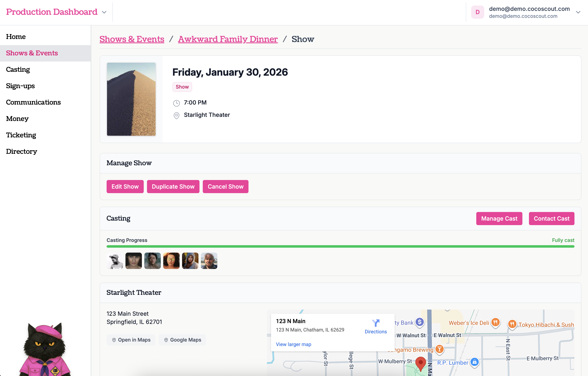Click the user avatar letter D
Image resolution: width=588 pixels, height=376 pixels.
(x=477, y=12)
